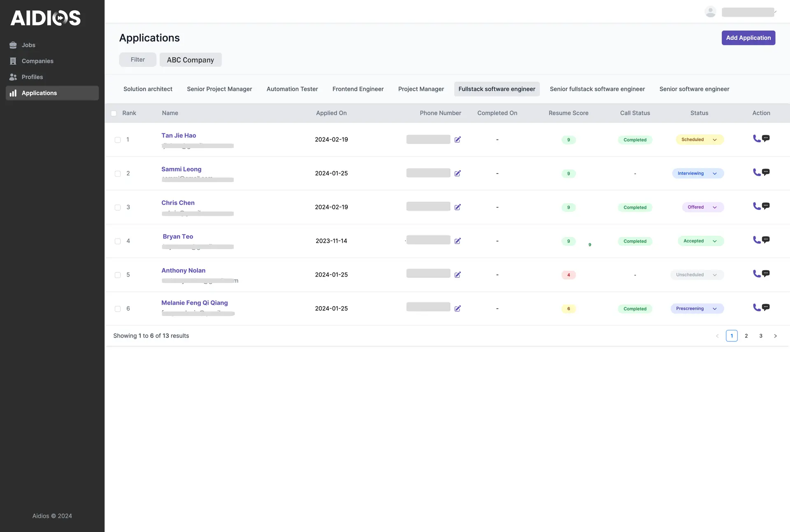Select the checkbox for the rank 5 applicant
Image resolution: width=790 pixels, height=532 pixels.
pos(118,275)
